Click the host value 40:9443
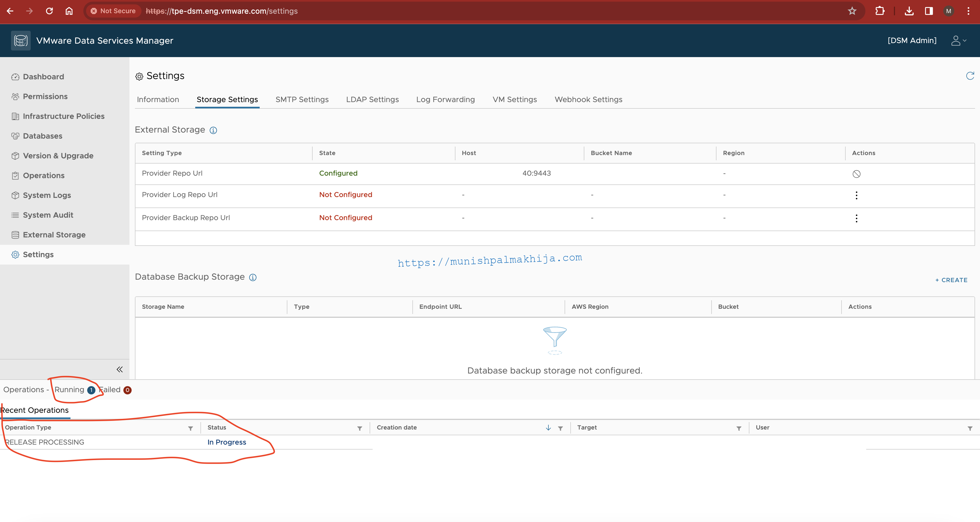This screenshot has height=522, width=980. click(x=536, y=173)
